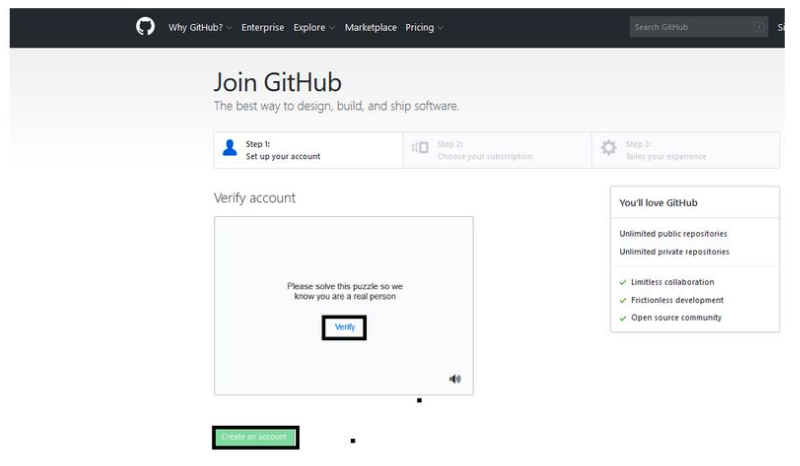Click checkmark beside Limitless collaboration
Viewport: 800px width, 466px height.
(622, 282)
